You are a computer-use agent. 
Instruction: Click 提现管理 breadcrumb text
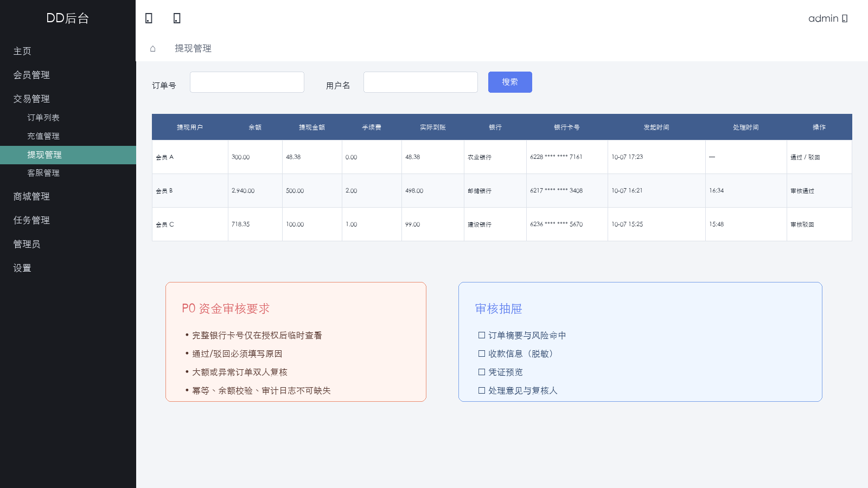193,48
